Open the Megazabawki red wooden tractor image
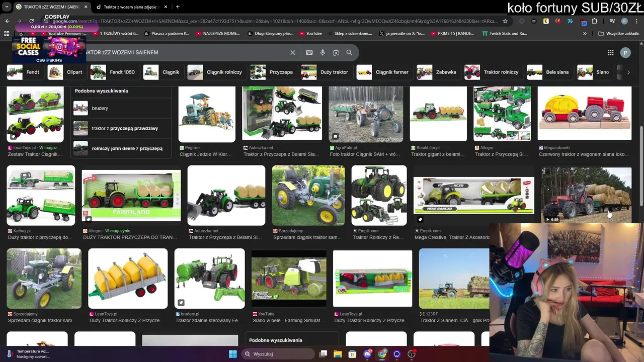The width and height of the screenshot is (644, 362). pos(585,113)
